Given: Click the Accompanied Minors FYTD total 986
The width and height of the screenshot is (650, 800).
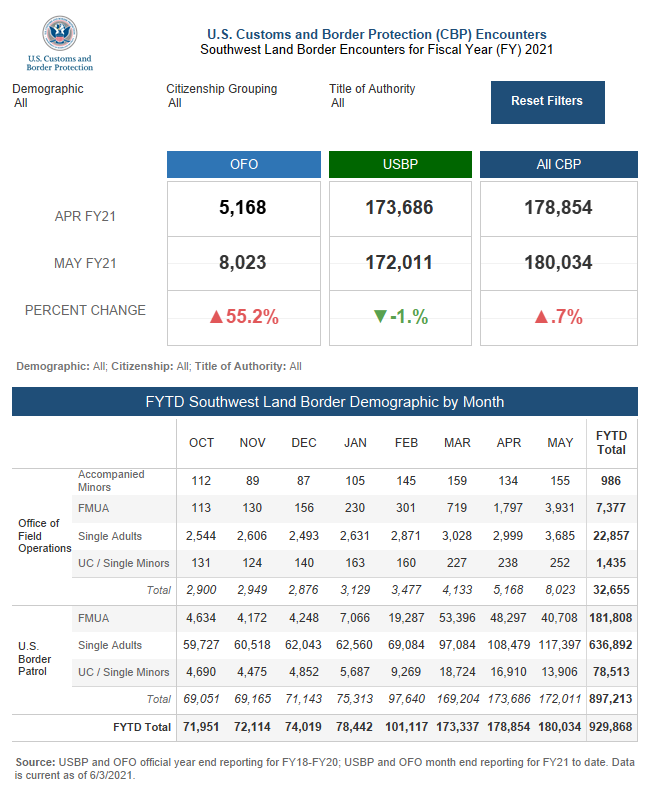Looking at the screenshot, I should click(611, 481).
